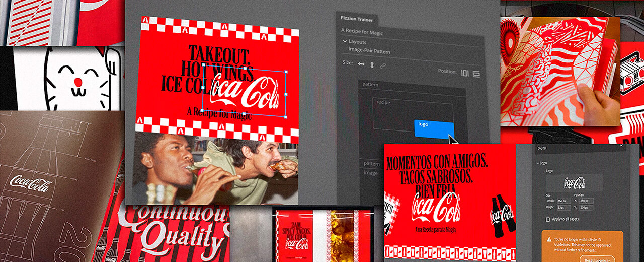This screenshot has height=262, width=644.
Task: Collapse the Layouts section chevron
Action: tap(345, 42)
